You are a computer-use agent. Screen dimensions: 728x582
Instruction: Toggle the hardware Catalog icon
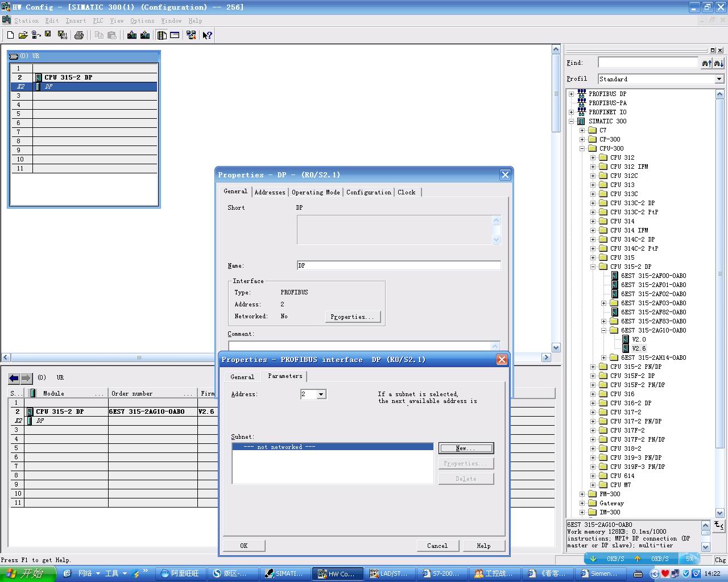(162, 35)
